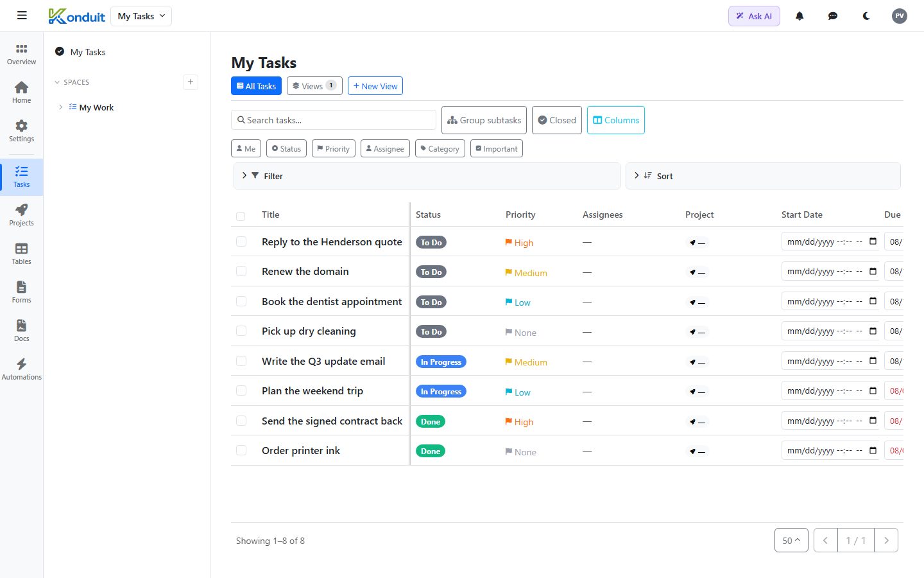This screenshot has width=924, height=578.
Task: Open Tasks in sidebar
Action: (x=21, y=177)
